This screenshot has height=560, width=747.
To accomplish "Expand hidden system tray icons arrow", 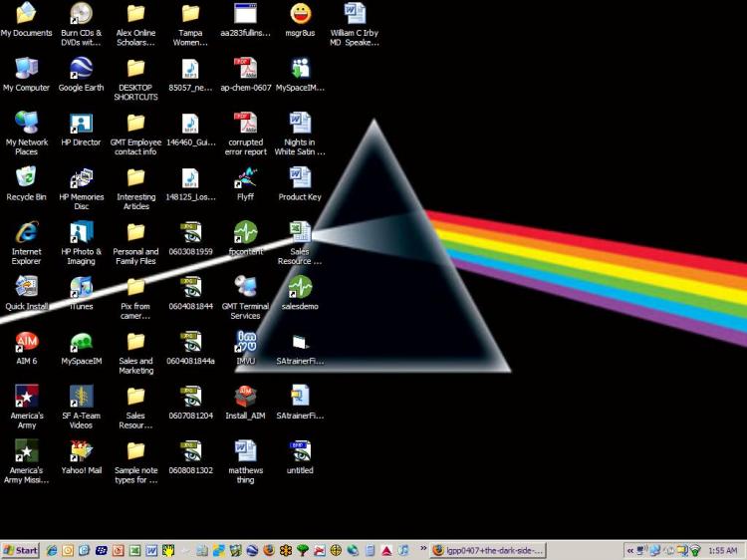I will [630, 550].
